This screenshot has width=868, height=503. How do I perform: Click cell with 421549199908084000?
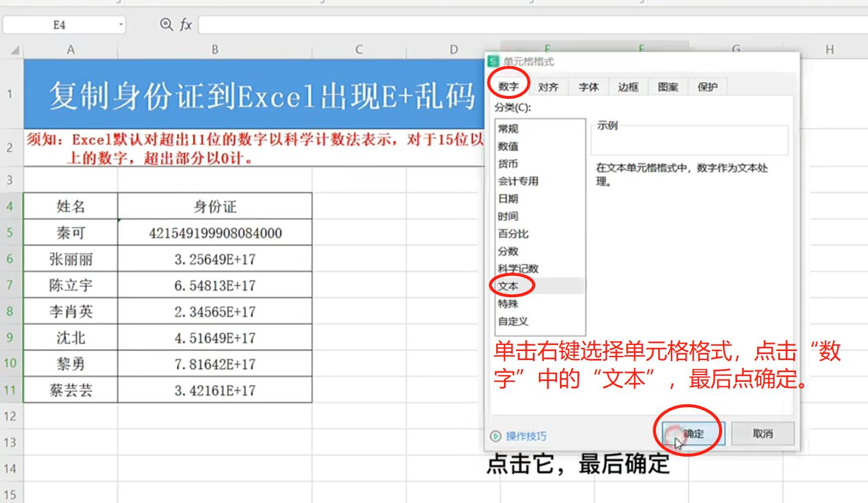point(215,232)
